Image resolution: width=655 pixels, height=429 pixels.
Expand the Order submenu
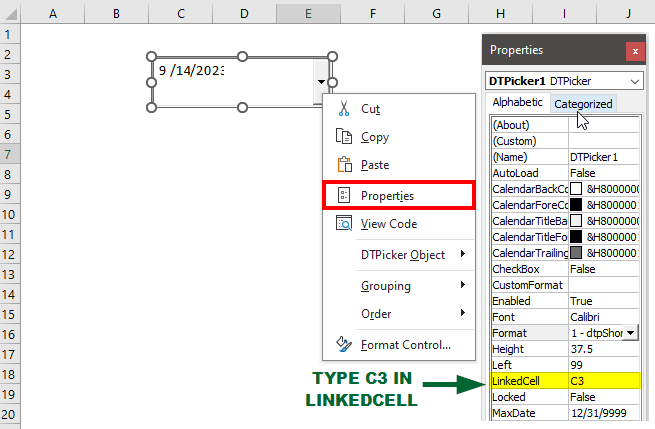pyautogui.click(x=399, y=313)
